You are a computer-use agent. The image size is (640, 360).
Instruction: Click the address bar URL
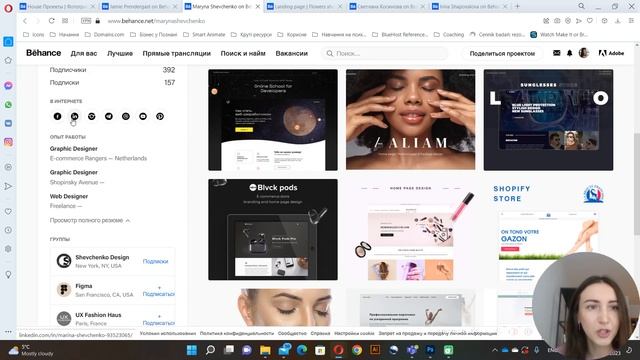click(x=156, y=21)
